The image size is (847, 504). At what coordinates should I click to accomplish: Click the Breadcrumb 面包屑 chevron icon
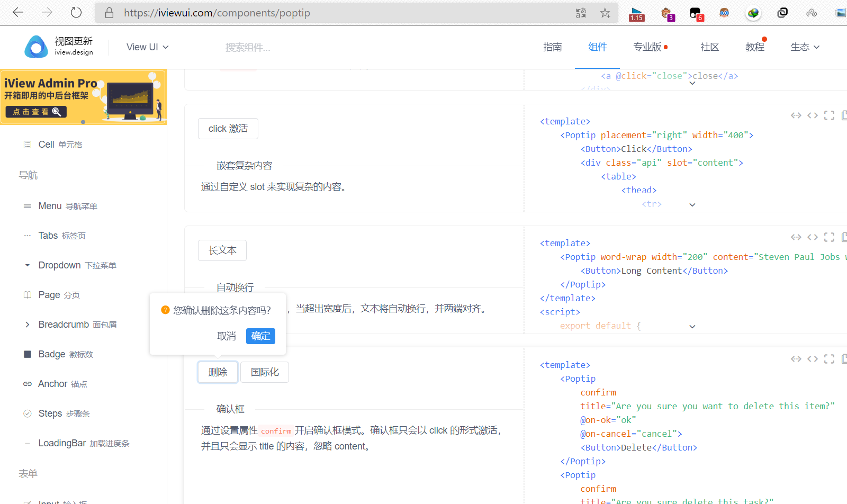pyautogui.click(x=28, y=325)
